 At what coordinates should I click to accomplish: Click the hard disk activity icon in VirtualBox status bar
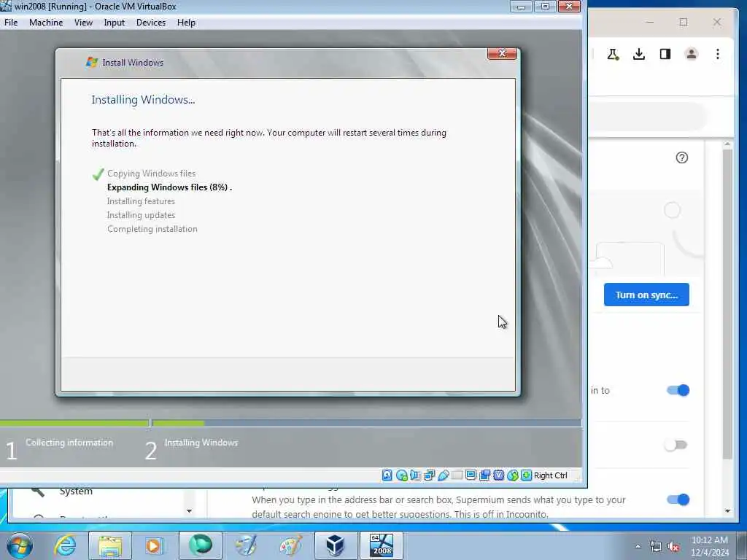(387, 475)
